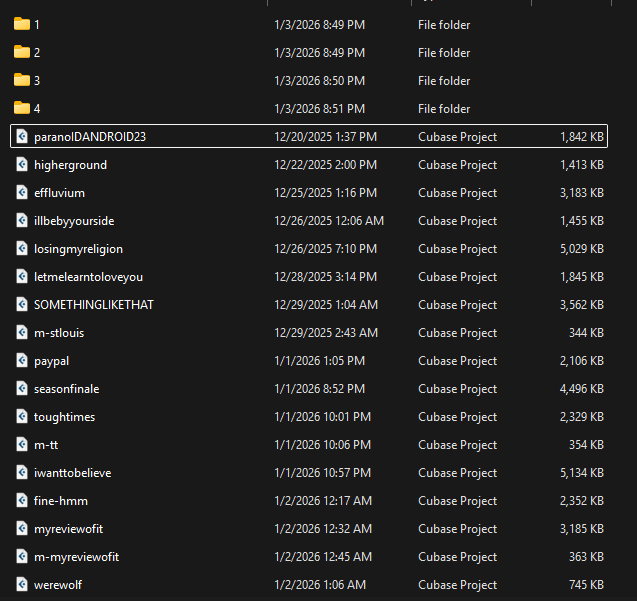Image resolution: width=637 pixels, height=601 pixels.
Task: Select the paypal project name
Action: pos(51,361)
